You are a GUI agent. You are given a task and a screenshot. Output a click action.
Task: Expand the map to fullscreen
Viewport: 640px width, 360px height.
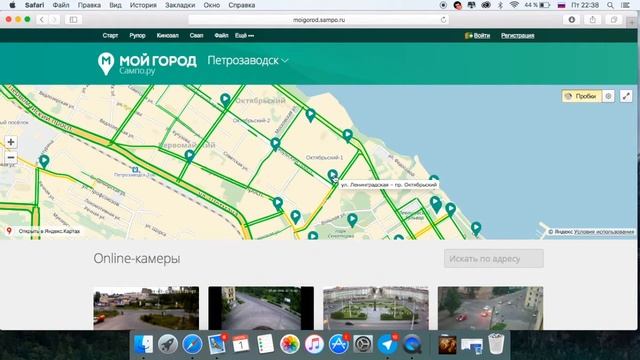pyautogui.click(x=626, y=96)
